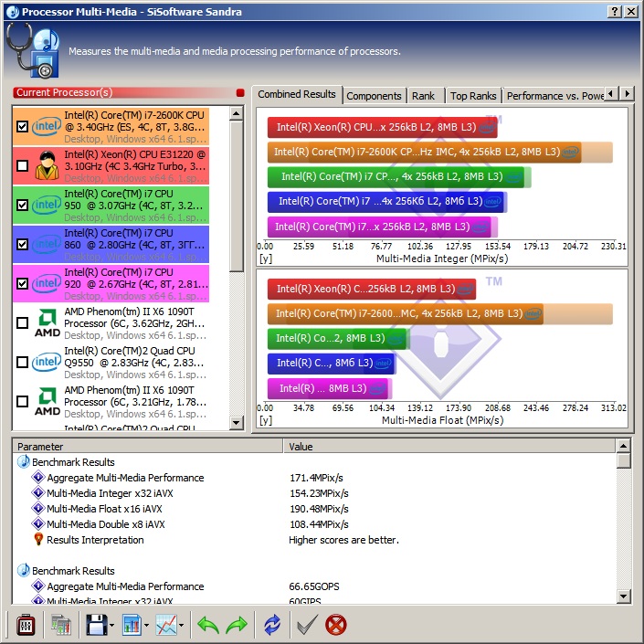
Task: Click the user avatar icon on Xeon E31220
Action: (47, 165)
